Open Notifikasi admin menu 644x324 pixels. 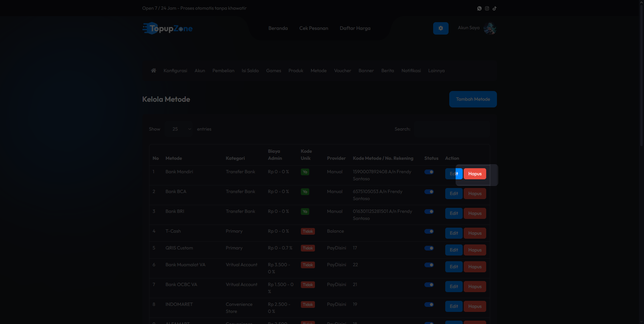(411, 71)
